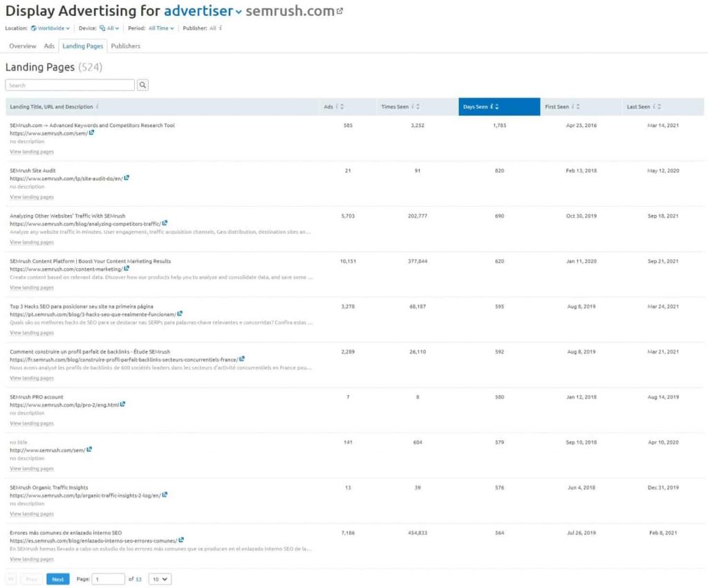Click the device icon in Device filter
Viewport: 708px width, 588px height.
(x=102, y=28)
